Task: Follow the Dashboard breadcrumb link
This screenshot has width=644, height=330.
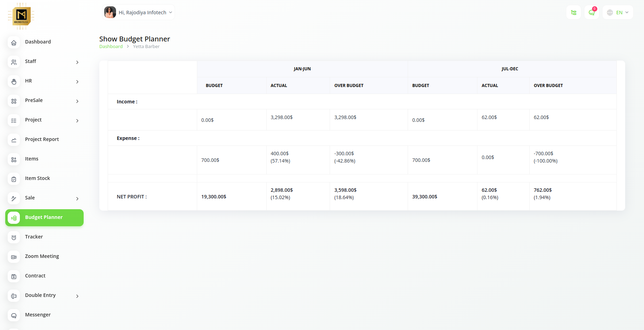Action: (x=111, y=47)
